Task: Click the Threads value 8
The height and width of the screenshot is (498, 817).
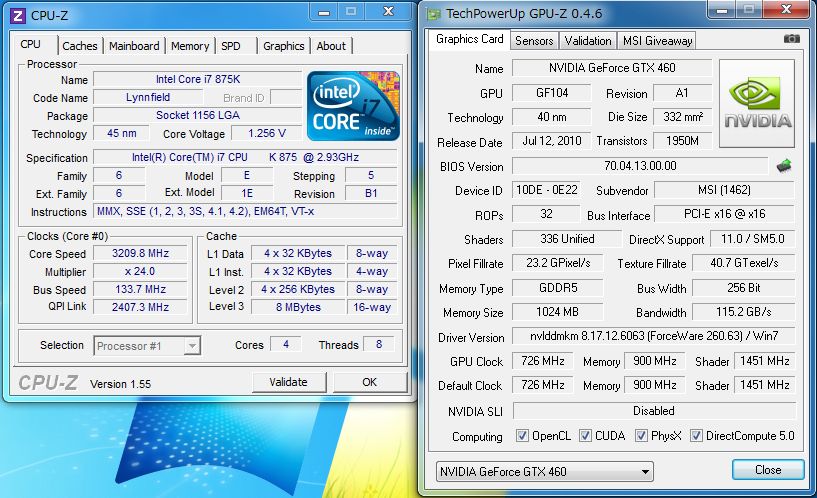Action: [379, 344]
